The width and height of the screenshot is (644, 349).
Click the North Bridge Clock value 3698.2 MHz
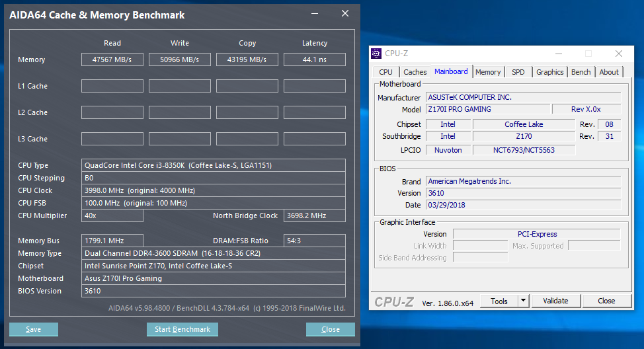coord(315,215)
